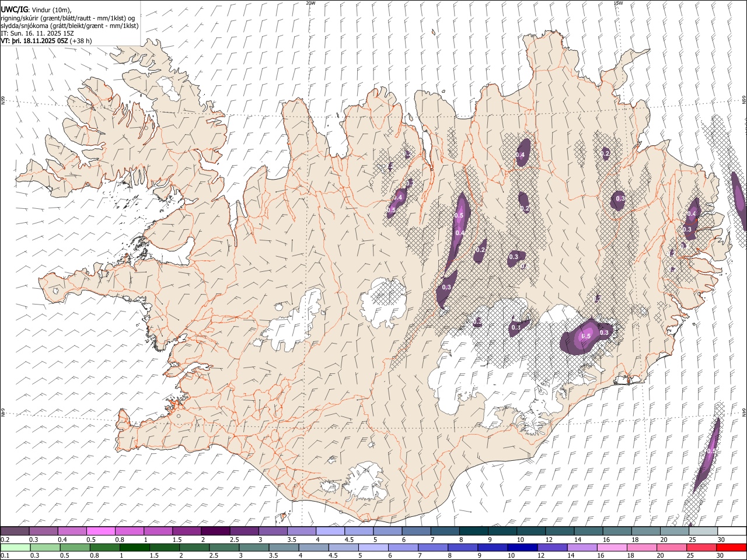Viewport: 747px width, 560px height.
Task: Select the lightest green rain swatch between 0.1 and 0.3
Action: click(15, 547)
